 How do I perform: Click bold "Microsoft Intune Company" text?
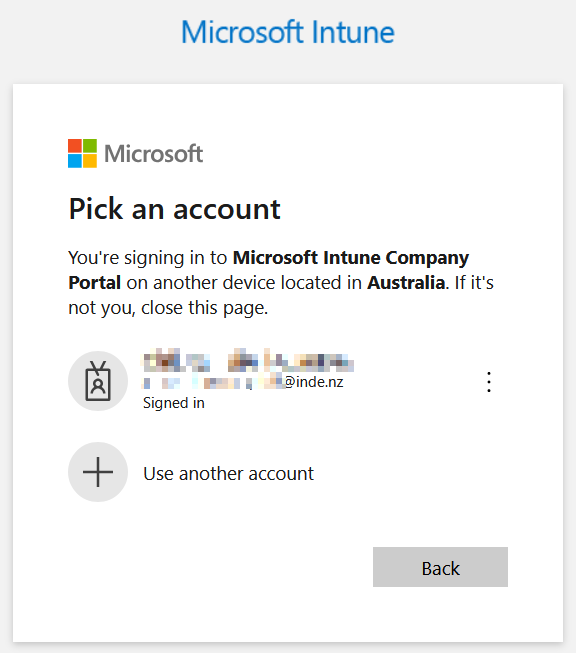[351, 258]
